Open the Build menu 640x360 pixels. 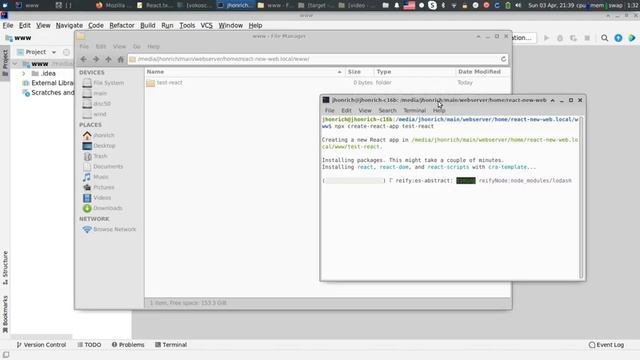147,25
